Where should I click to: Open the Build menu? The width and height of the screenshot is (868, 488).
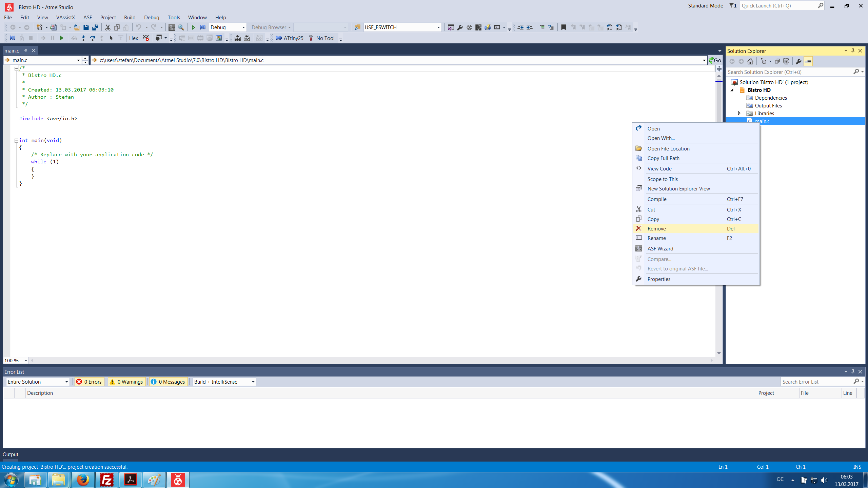point(130,18)
